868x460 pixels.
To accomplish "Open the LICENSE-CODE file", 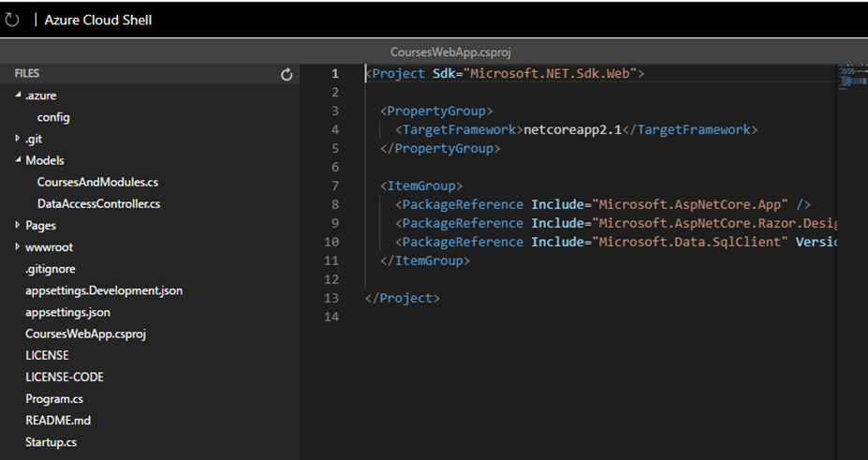I will [x=65, y=377].
